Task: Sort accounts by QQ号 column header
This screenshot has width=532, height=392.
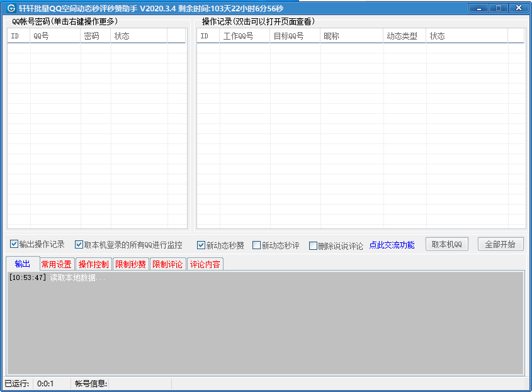Action: coord(55,36)
